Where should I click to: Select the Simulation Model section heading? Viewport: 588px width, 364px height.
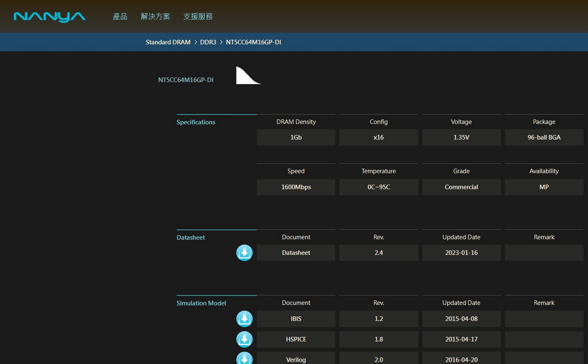coord(201,303)
